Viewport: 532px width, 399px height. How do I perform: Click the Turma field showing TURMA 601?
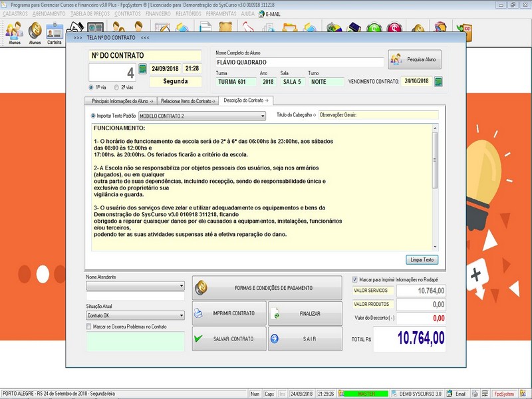click(x=236, y=82)
